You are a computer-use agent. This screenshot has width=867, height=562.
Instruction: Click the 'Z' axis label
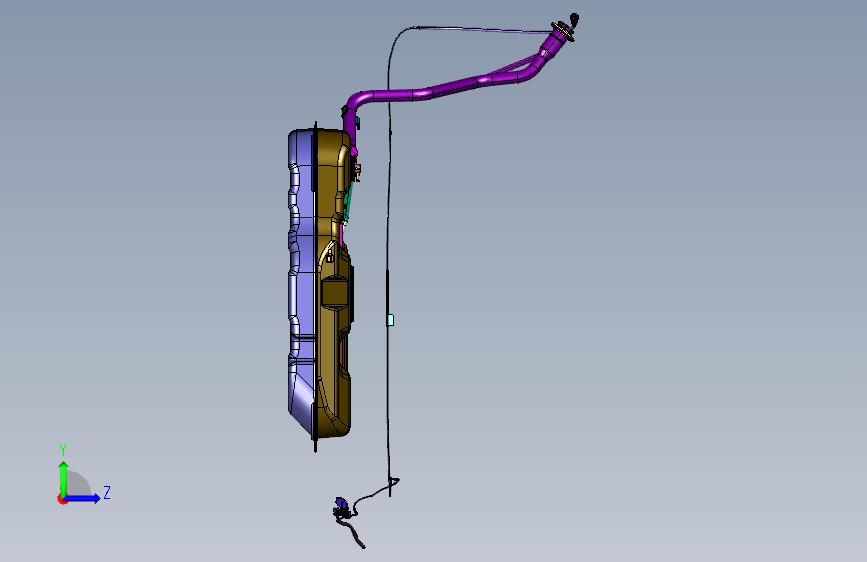(x=107, y=492)
